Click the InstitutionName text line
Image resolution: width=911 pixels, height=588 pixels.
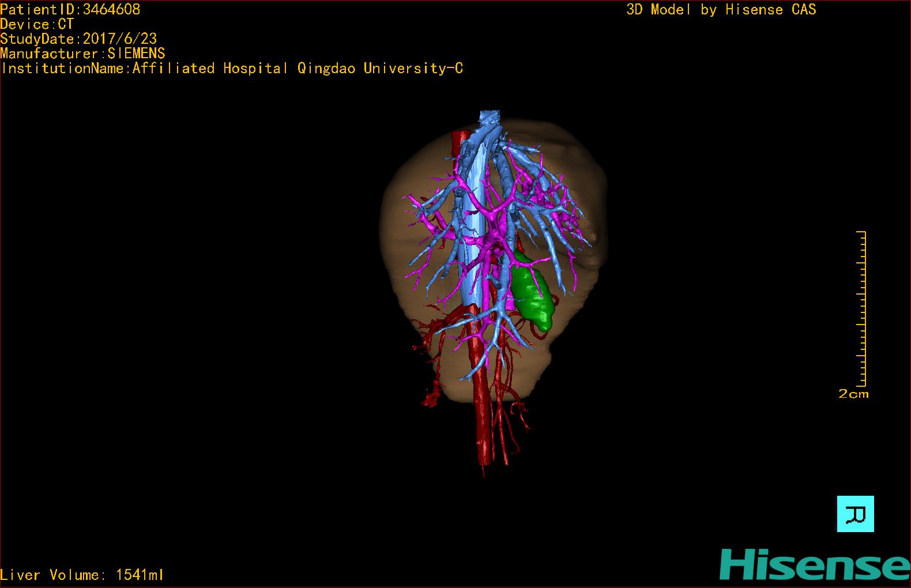pyautogui.click(x=232, y=68)
